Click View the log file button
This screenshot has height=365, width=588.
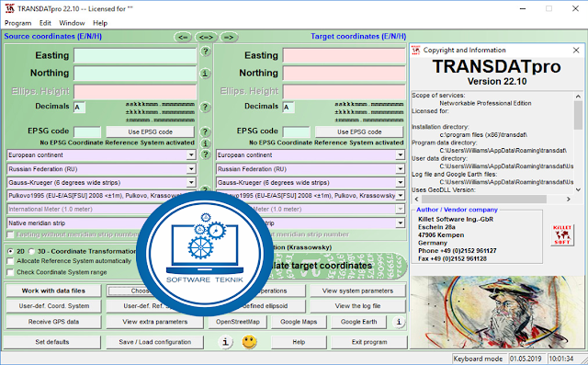[357, 306]
